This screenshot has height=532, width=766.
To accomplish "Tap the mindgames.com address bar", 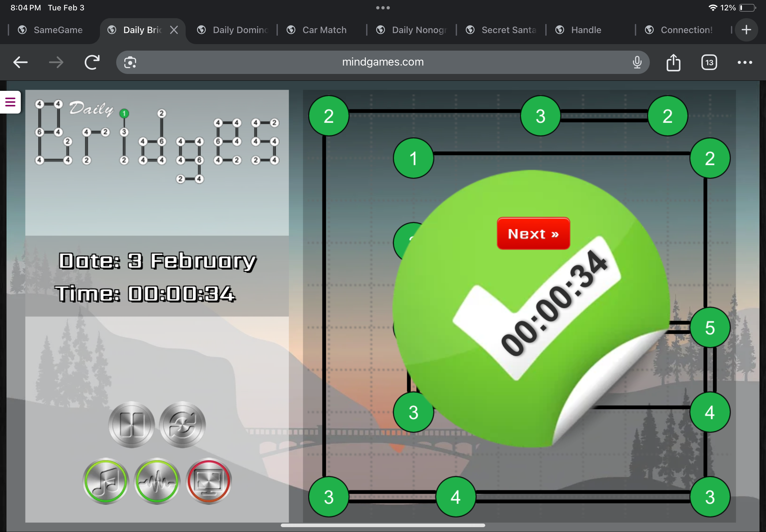I will [x=382, y=62].
